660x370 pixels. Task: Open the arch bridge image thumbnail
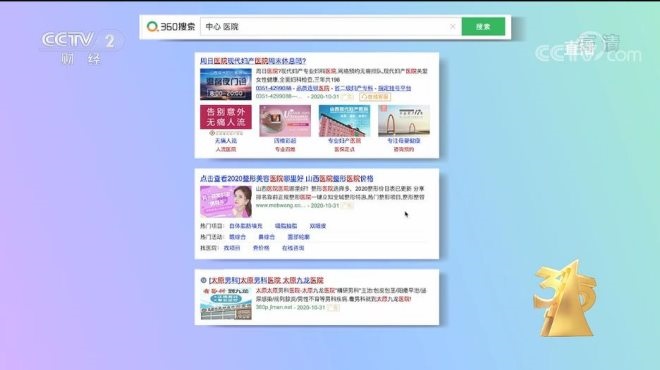(404, 121)
